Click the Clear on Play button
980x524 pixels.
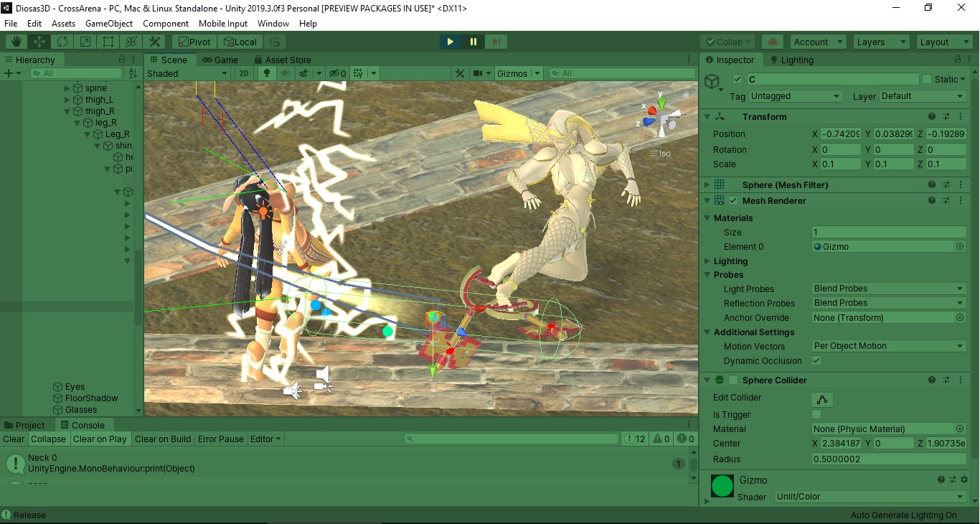[100, 439]
